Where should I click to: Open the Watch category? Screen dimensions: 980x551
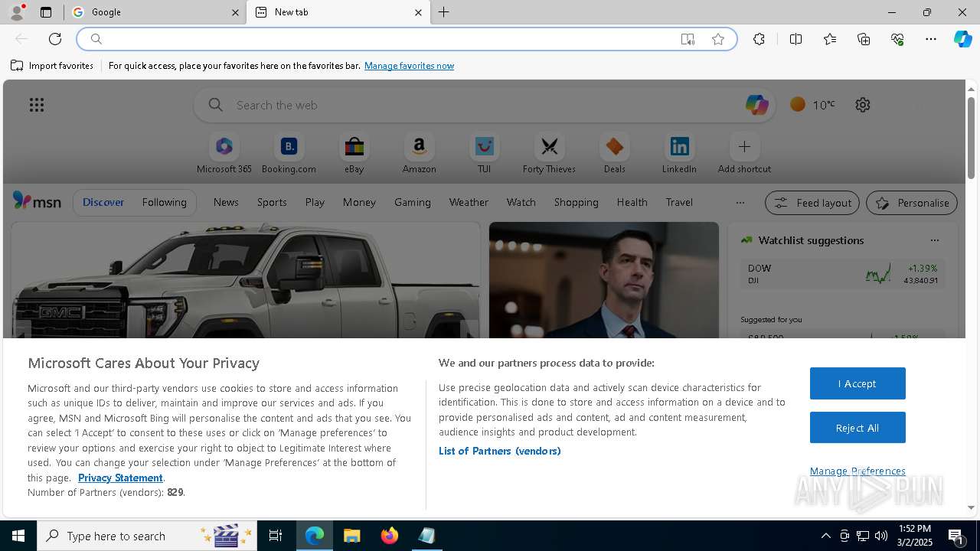[x=521, y=202]
